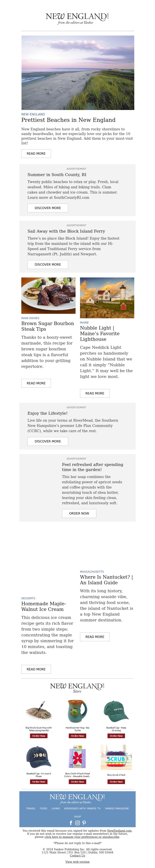Click Discover More for Block Island Ferry
The height and width of the screenshot is (868, 155).
(x=48, y=264)
